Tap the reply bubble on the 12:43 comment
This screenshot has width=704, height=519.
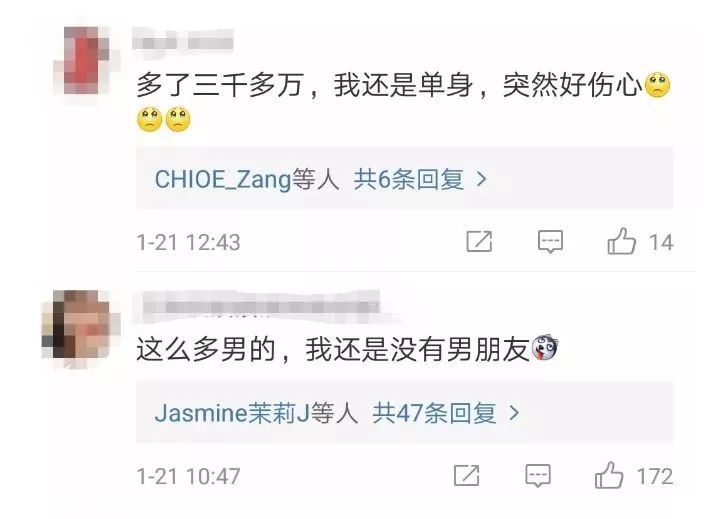tap(550, 242)
